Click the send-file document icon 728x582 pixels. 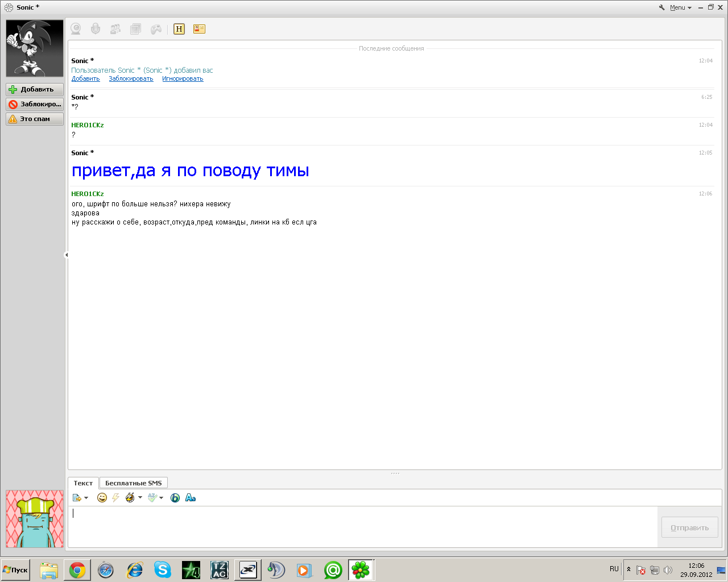pyautogui.click(x=77, y=498)
